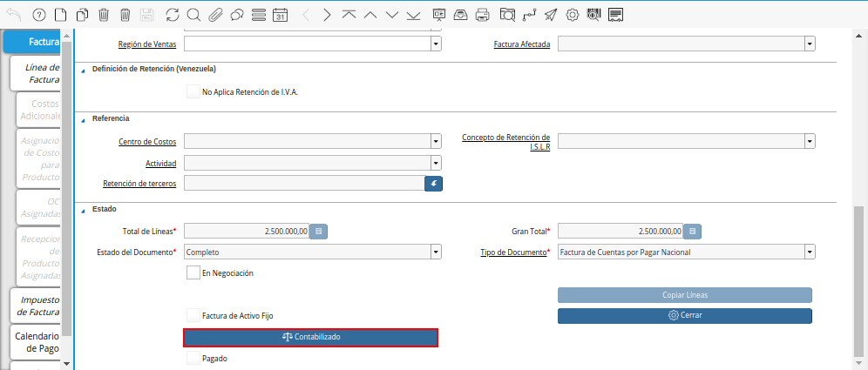Viewport: 868px width, 370px height.
Task: Toggle grid view with stacked lines icon
Action: pyautogui.click(x=259, y=15)
